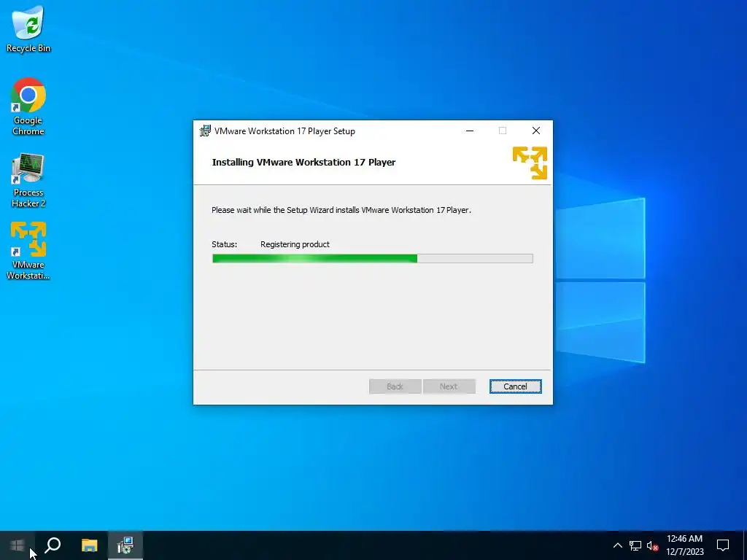
Task: Open the network status tray icon
Action: (635, 545)
